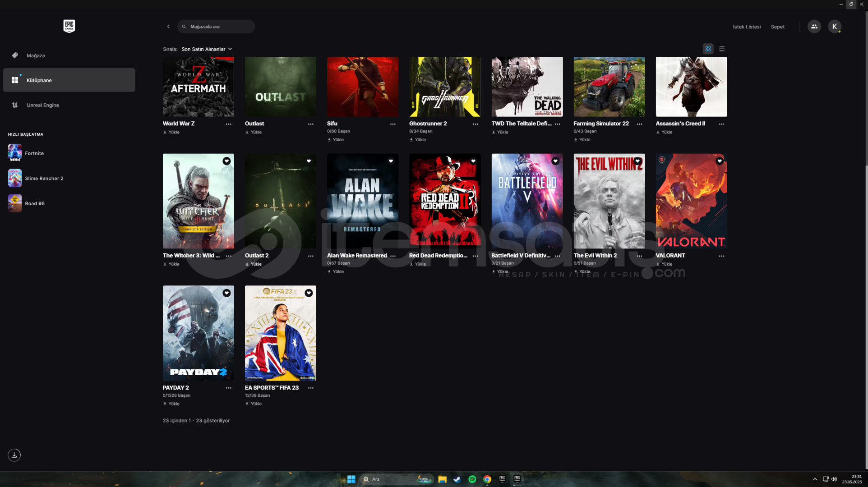Open File Explorer from the taskbar

click(442, 479)
